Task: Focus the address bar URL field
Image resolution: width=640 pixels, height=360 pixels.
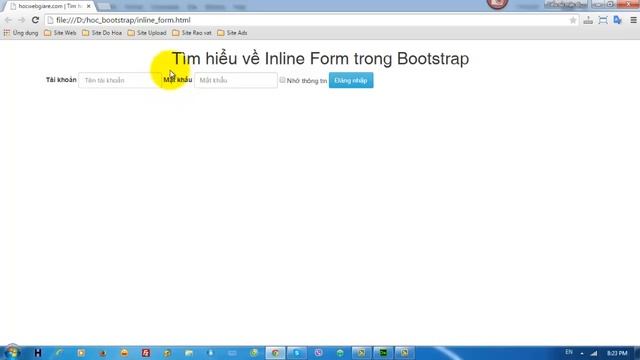Action: click(x=310, y=20)
